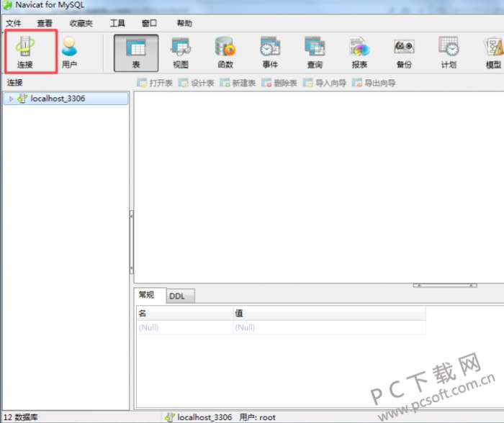
Task: Click the 连接 pane header label
Action: (x=15, y=83)
